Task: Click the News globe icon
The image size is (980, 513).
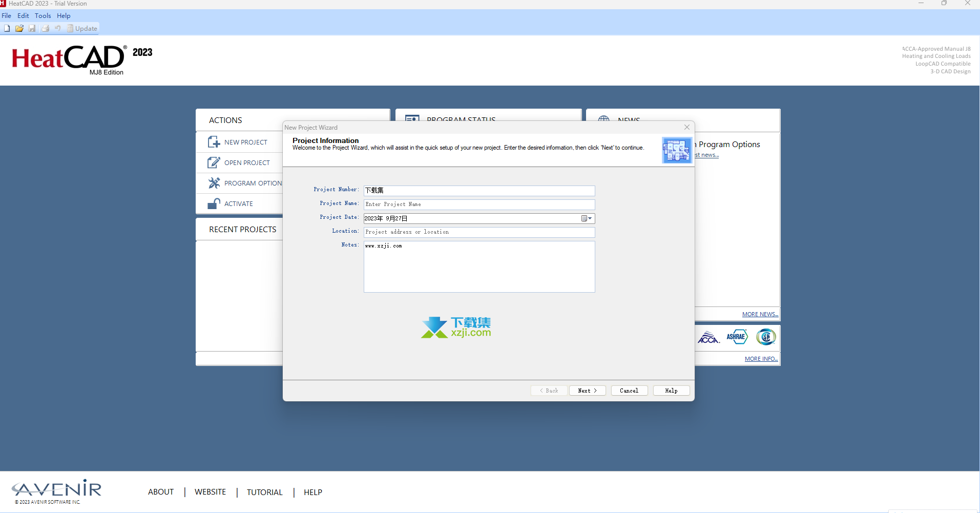Action: [x=604, y=119]
